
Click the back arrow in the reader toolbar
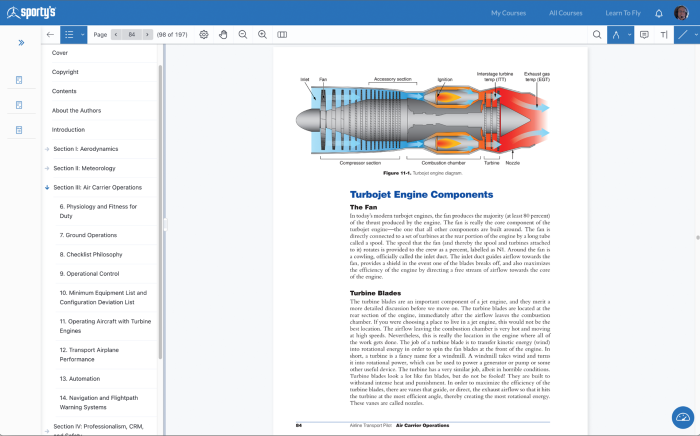[x=50, y=34]
